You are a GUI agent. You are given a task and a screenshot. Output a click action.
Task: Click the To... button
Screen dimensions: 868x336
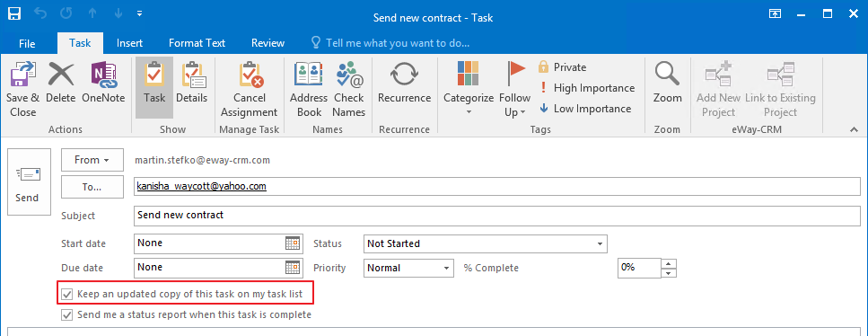(x=92, y=187)
